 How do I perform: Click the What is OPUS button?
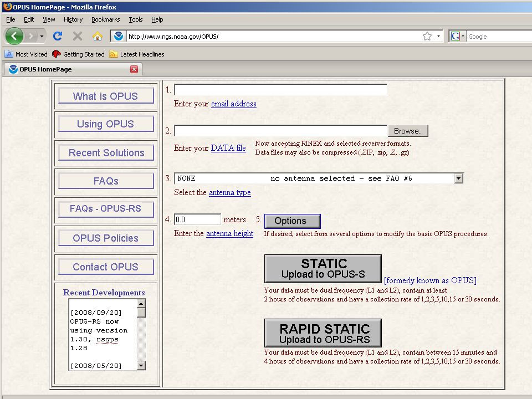pyautogui.click(x=106, y=96)
